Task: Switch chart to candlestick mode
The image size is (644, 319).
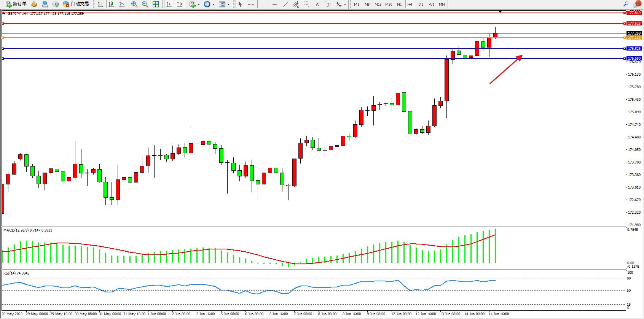Action: [x=111, y=5]
